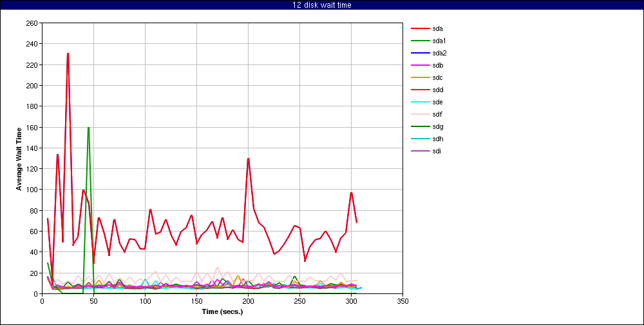Click the magenta line swatch beside sdb
The image size is (644, 325).
(420, 65)
